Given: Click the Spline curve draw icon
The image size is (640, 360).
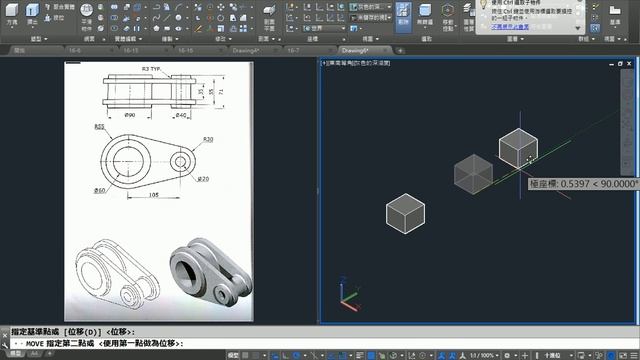Looking at the screenshot, I should (156, 18).
